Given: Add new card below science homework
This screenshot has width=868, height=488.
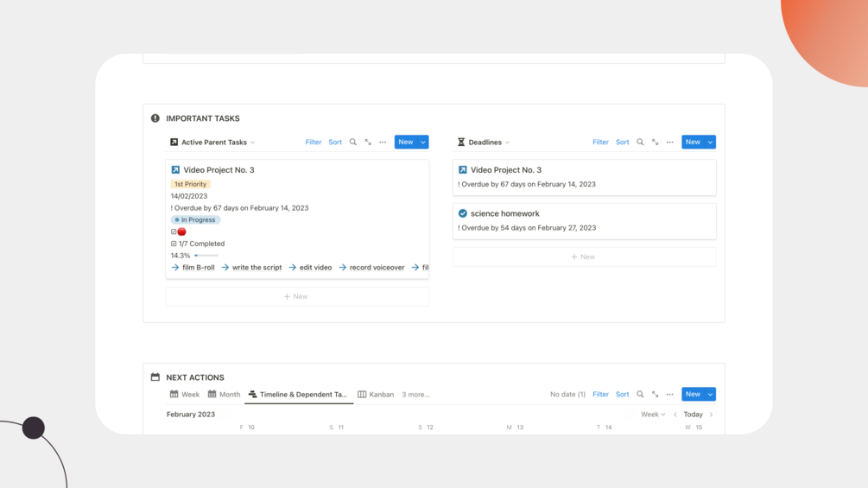Looking at the screenshot, I should point(584,257).
